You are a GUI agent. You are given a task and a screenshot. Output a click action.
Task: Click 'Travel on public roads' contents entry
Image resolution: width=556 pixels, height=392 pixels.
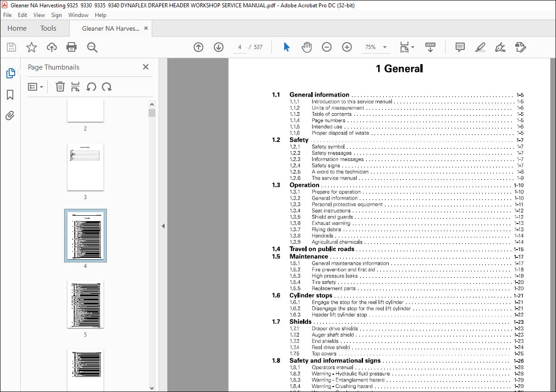tap(322, 249)
